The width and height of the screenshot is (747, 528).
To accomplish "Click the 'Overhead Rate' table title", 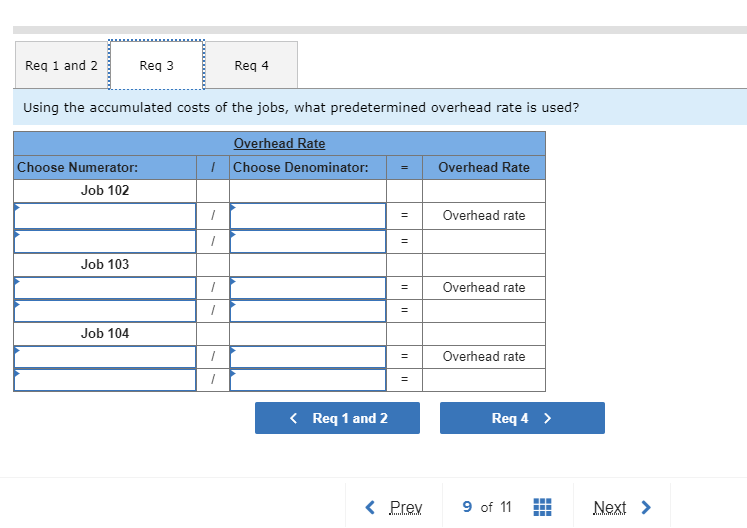I will 279,143.
